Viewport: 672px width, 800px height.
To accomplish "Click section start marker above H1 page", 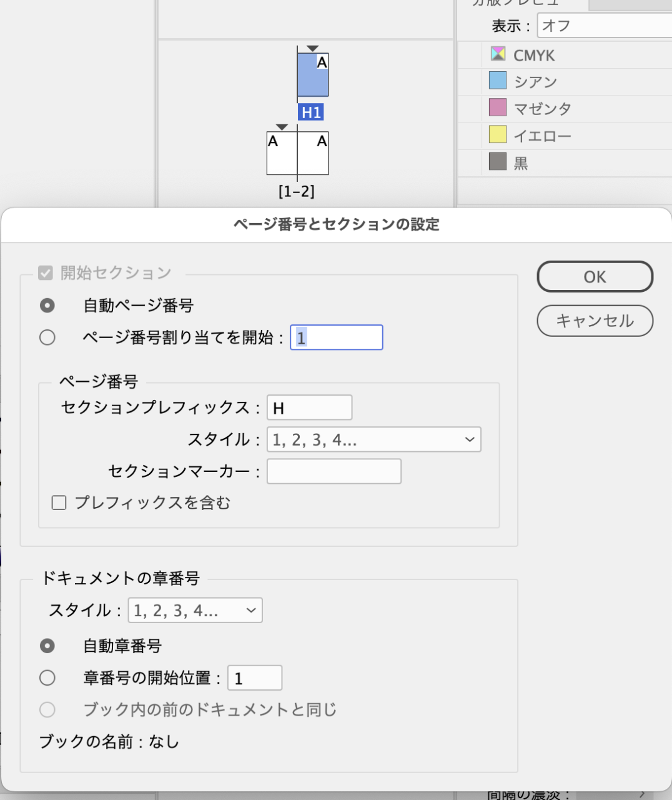I will point(313,48).
